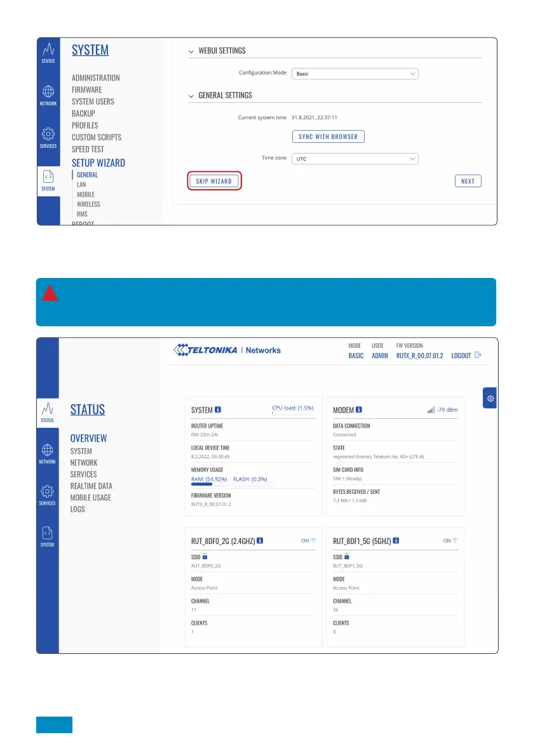Expand the Time zone UTC dropdown
Screen dimensions: 533x756
point(354,159)
